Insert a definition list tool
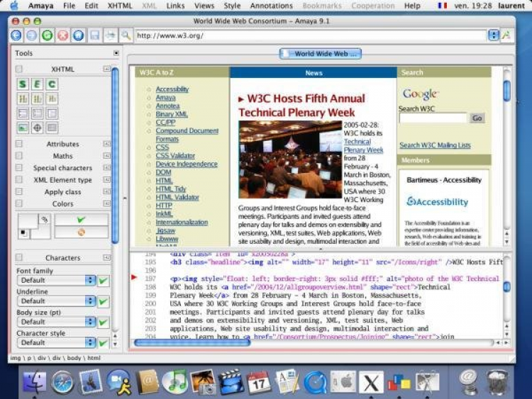This screenshot has height=399, width=532. tap(52, 113)
